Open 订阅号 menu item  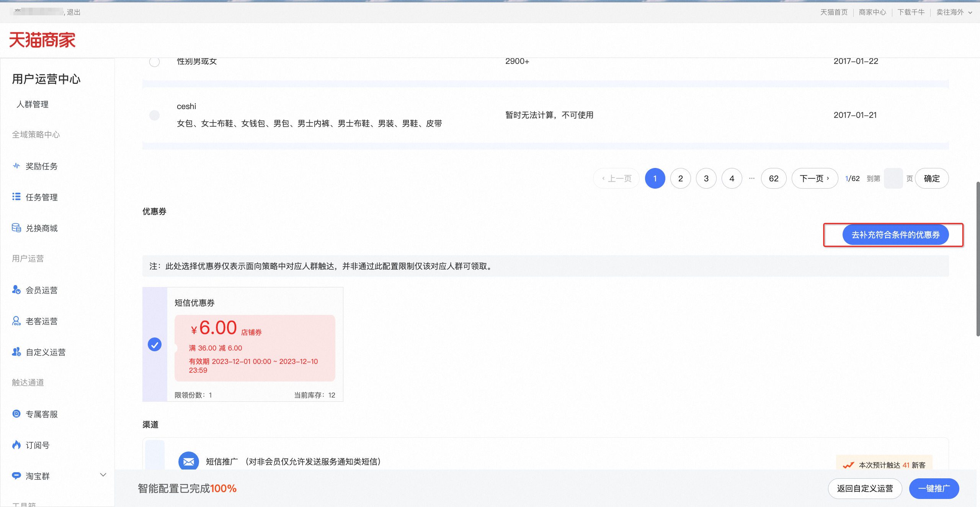(38, 445)
